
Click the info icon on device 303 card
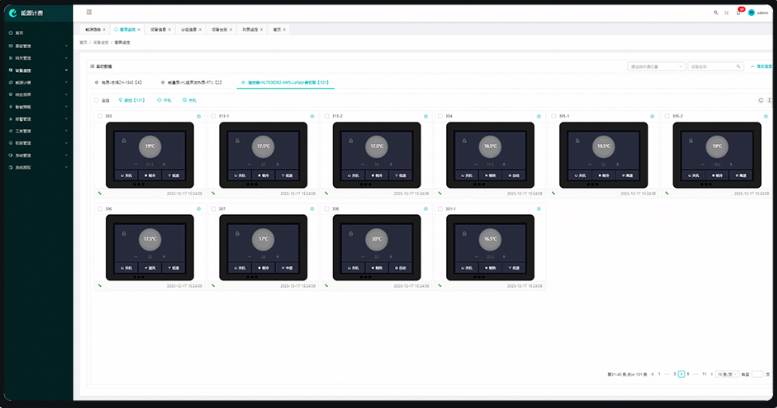click(x=200, y=116)
